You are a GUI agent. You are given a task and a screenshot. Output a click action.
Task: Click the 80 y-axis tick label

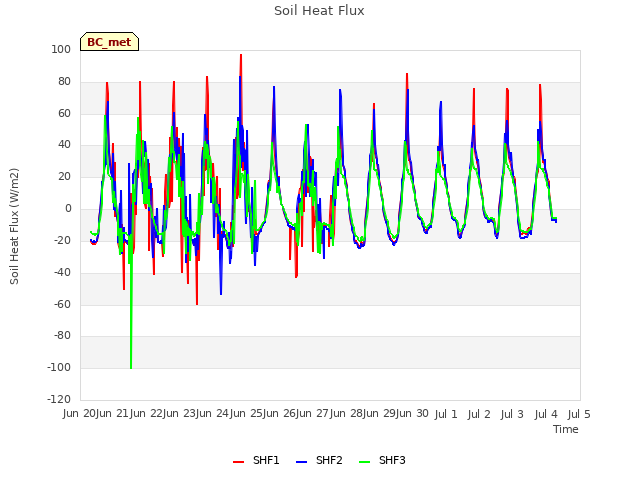tap(64, 81)
